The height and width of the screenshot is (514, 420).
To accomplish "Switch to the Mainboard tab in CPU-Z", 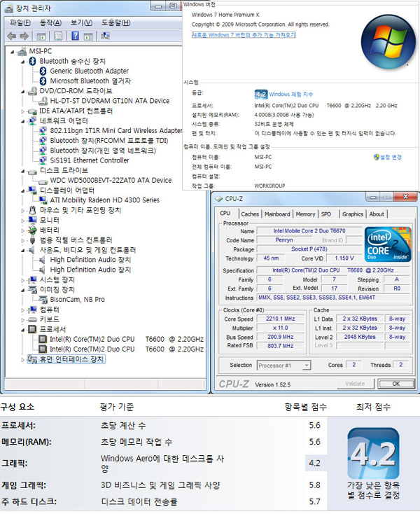I will [x=277, y=214].
